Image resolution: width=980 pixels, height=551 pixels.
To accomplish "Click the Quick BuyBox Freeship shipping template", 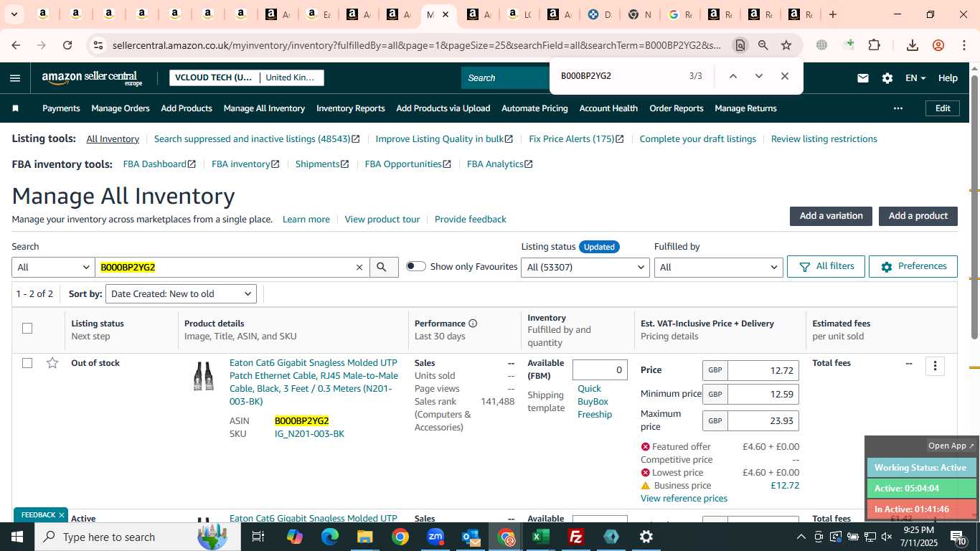I will (595, 402).
